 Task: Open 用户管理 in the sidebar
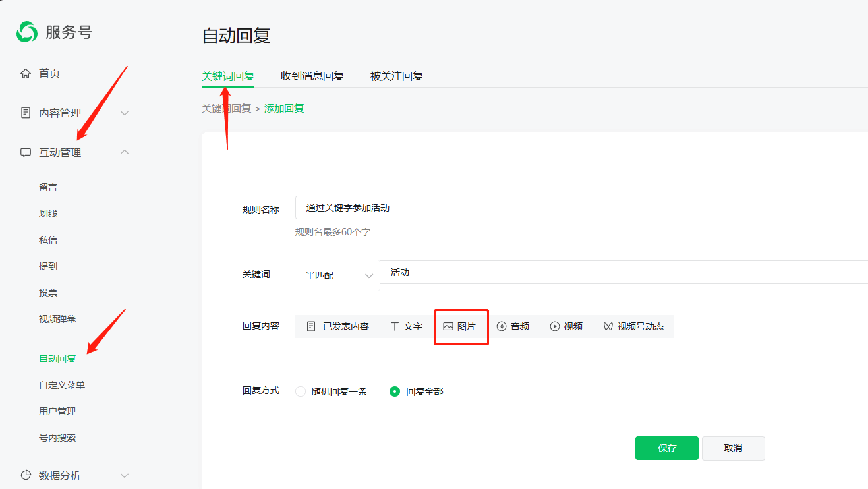pos(57,411)
